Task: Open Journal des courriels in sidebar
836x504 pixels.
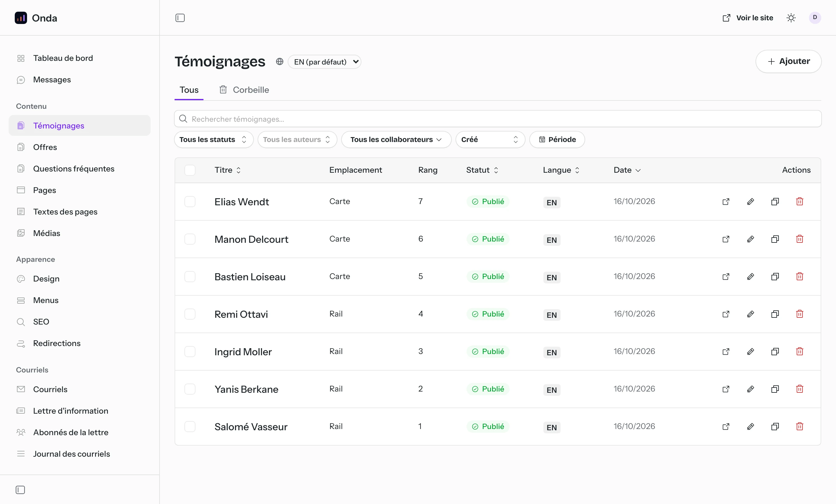Action: 79,454
